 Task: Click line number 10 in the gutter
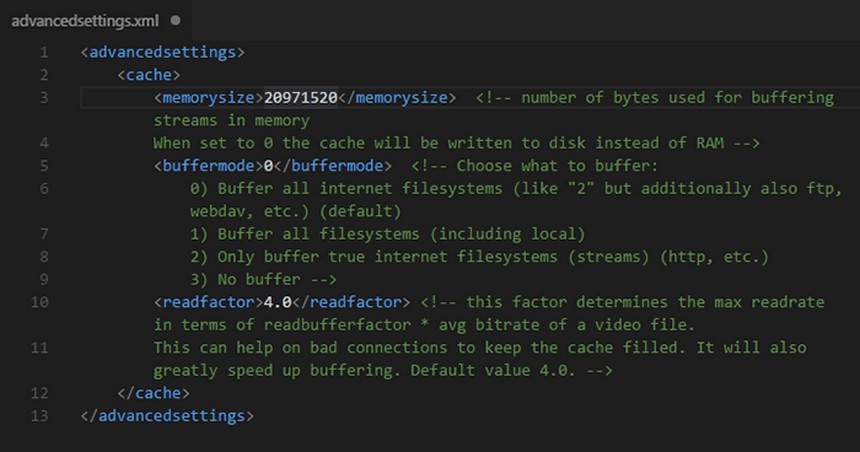[39, 302]
